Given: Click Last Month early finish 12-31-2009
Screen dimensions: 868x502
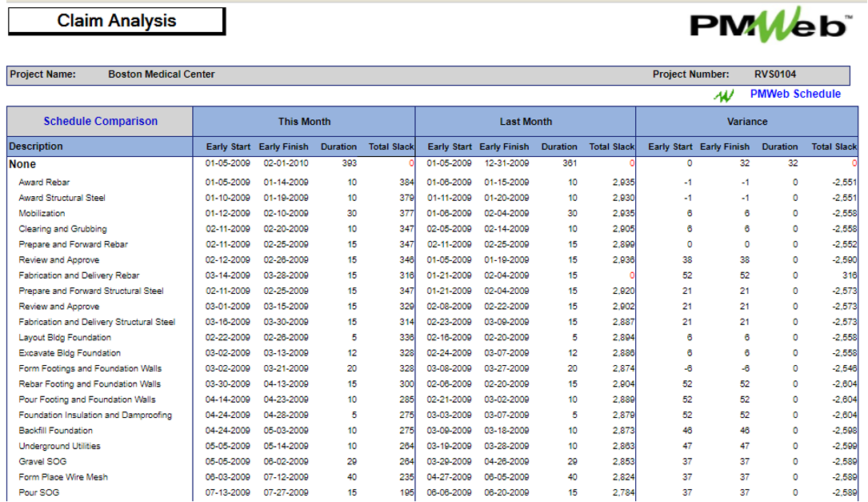Looking at the screenshot, I should click(x=506, y=163).
